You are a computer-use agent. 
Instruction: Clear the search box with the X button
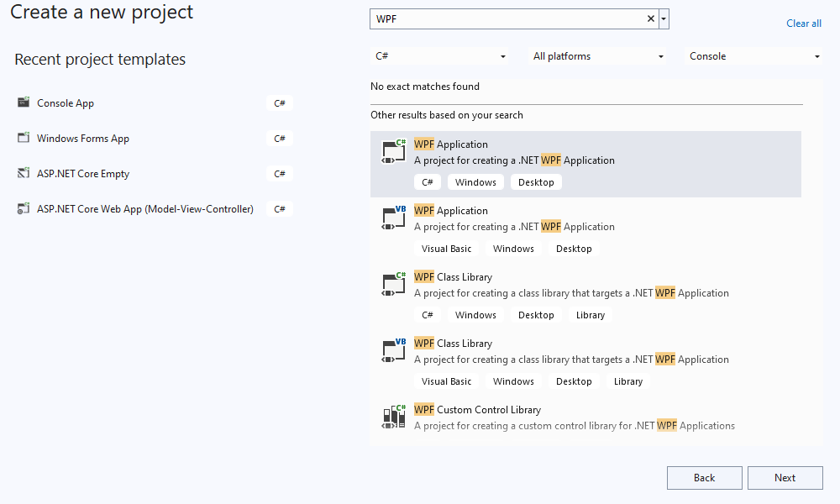point(651,19)
